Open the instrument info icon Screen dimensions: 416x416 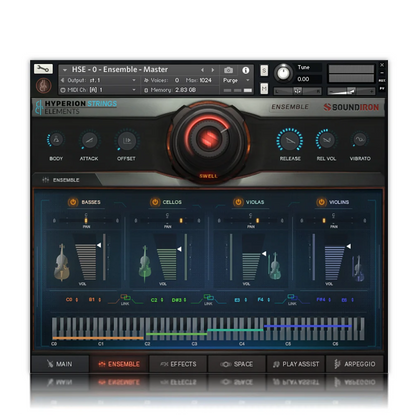(246, 70)
